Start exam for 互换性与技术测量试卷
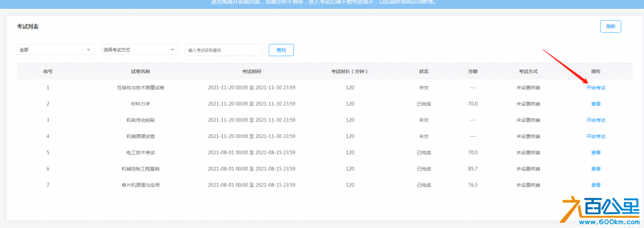This screenshot has height=228, width=644. 596,88
